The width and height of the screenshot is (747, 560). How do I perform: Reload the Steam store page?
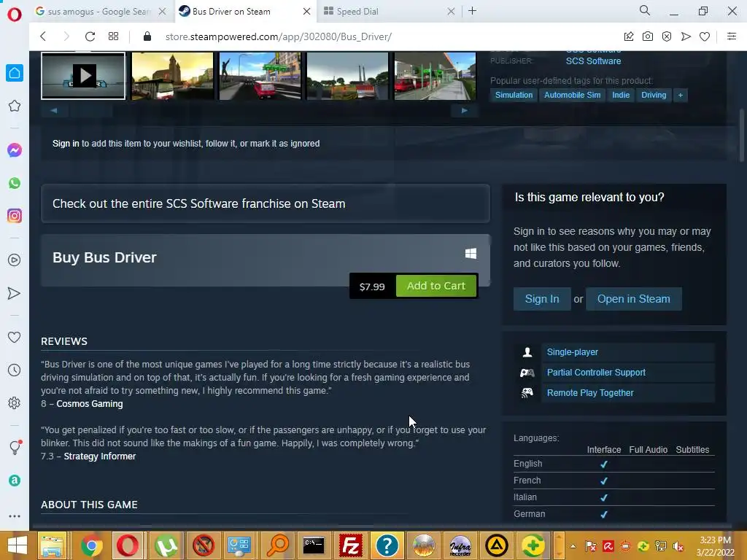click(x=90, y=36)
